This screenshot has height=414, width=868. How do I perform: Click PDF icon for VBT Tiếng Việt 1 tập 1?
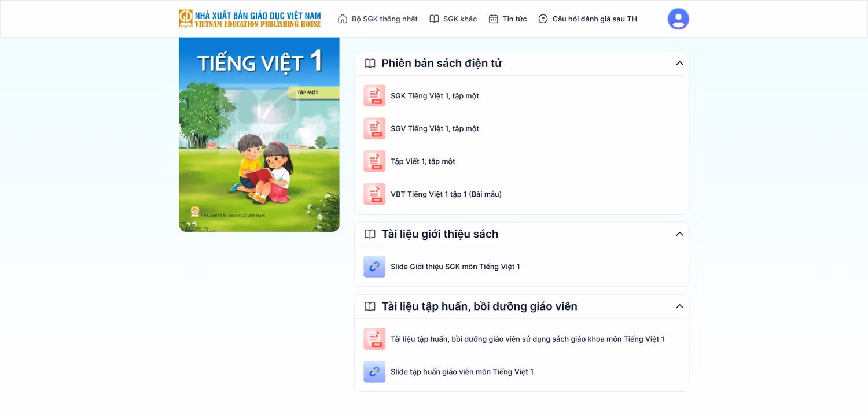click(x=374, y=194)
